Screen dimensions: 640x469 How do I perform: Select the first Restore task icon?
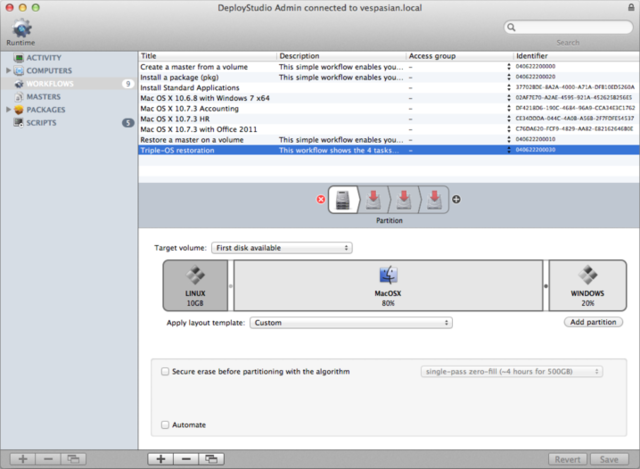373,200
